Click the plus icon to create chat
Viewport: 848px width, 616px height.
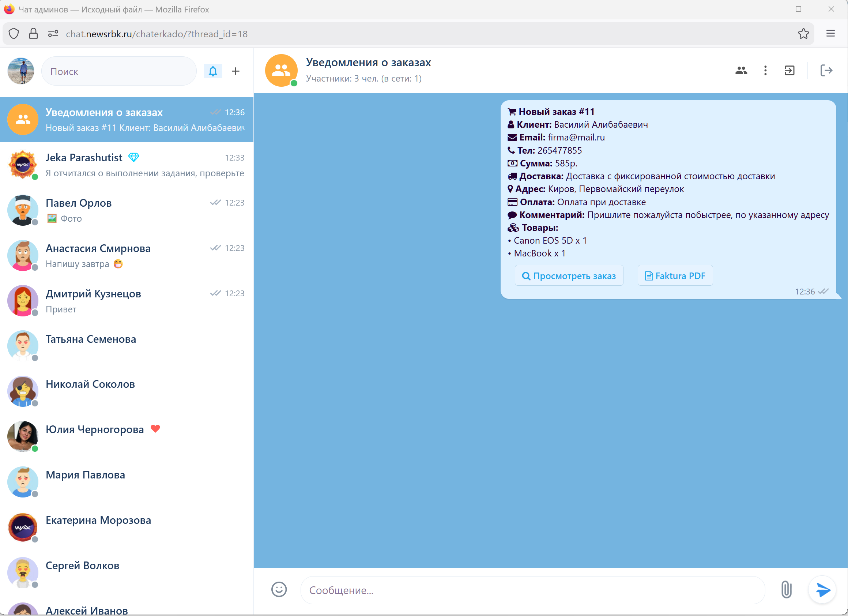point(235,71)
